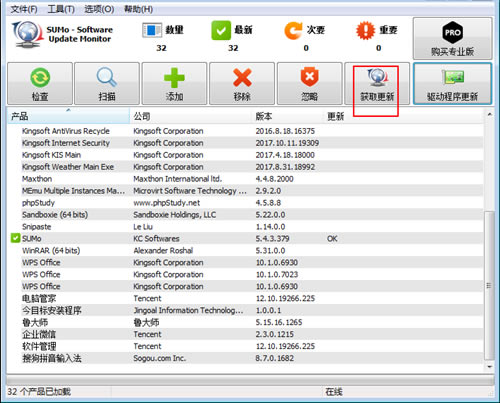500x403 pixels.
Task: Click the SUMo logo globe icon
Action: tap(27, 34)
